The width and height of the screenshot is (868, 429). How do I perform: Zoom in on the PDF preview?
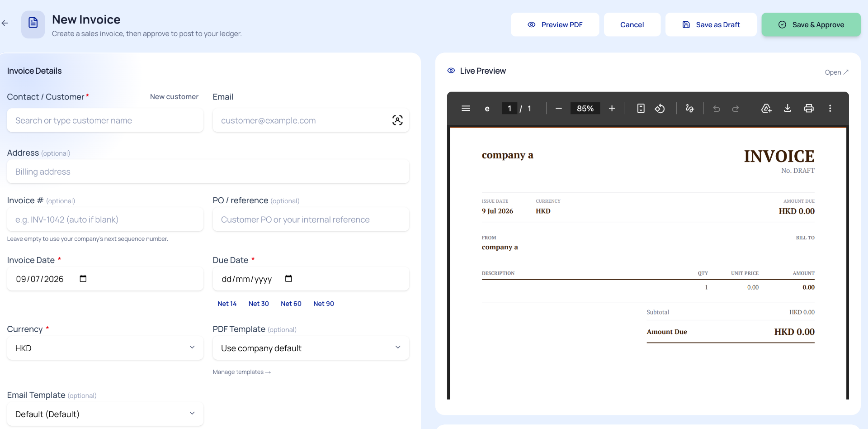click(612, 109)
